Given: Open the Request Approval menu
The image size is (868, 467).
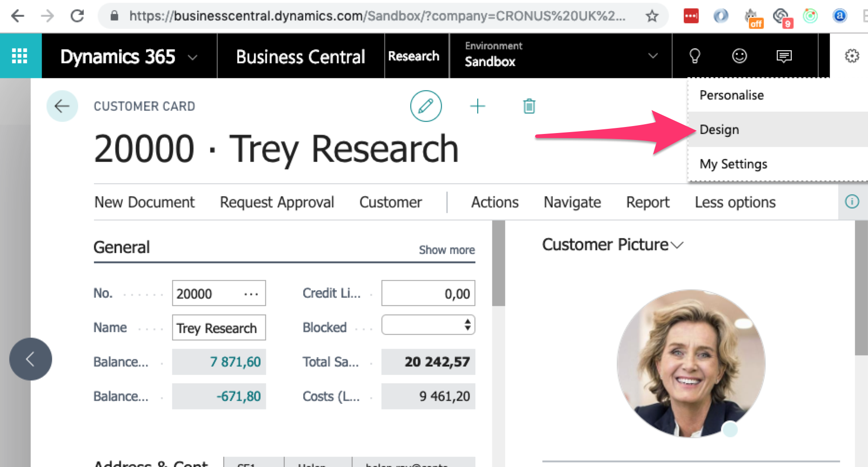Looking at the screenshot, I should pyautogui.click(x=277, y=202).
